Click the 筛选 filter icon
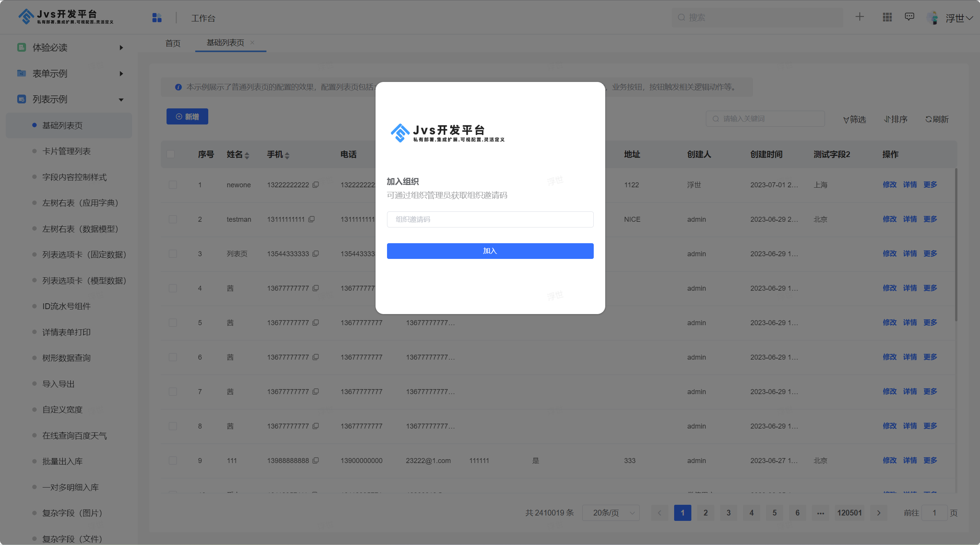The height and width of the screenshot is (545, 980). pyautogui.click(x=846, y=120)
